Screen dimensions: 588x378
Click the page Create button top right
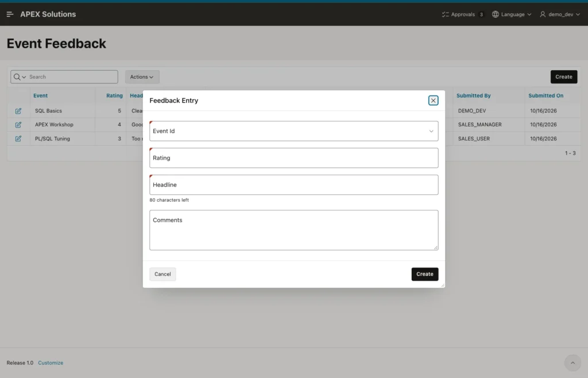tap(564, 77)
